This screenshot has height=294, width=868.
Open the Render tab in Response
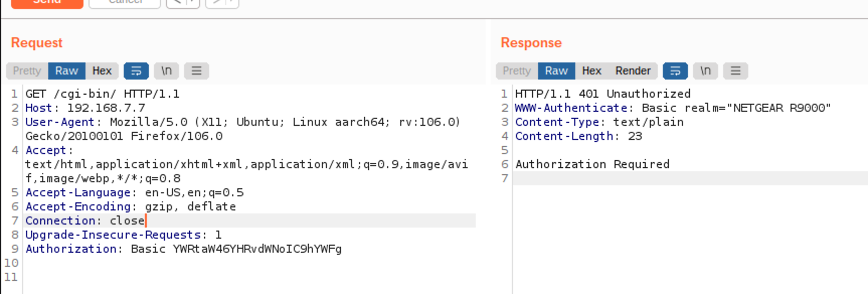633,71
